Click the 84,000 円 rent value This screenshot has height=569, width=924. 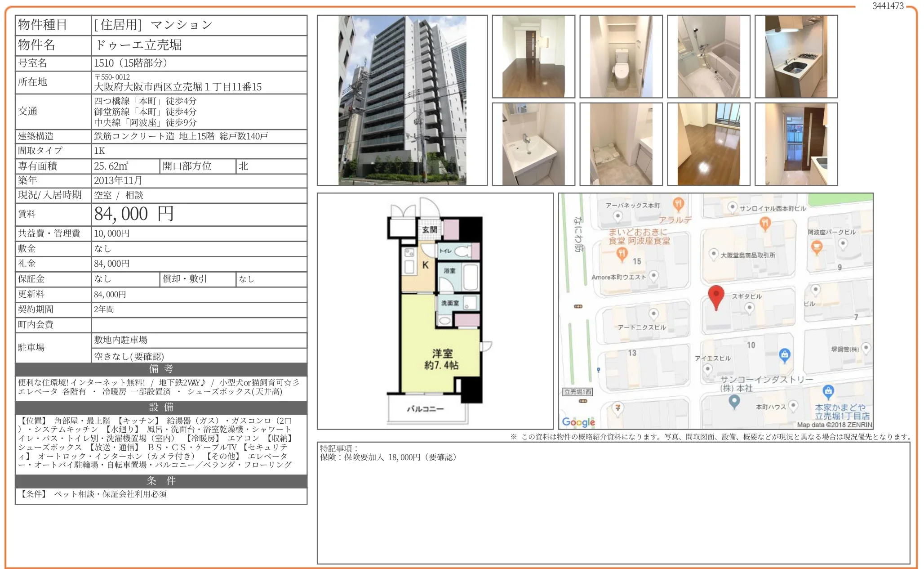(133, 214)
